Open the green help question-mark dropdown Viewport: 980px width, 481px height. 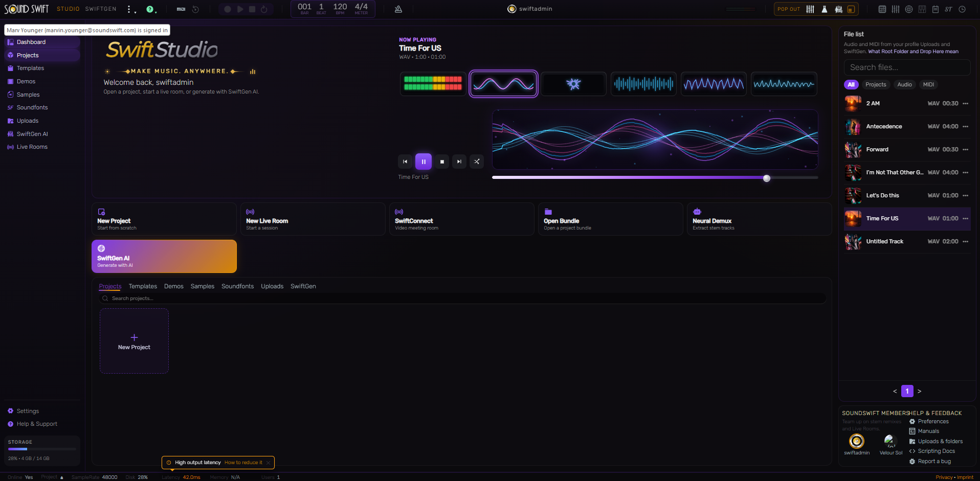click(150, 9)
